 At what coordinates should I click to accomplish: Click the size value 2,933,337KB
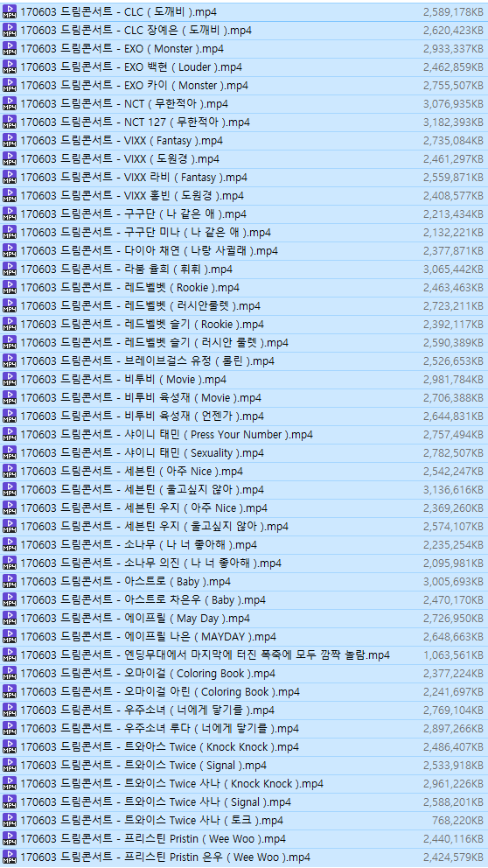(x=453, y=49)
